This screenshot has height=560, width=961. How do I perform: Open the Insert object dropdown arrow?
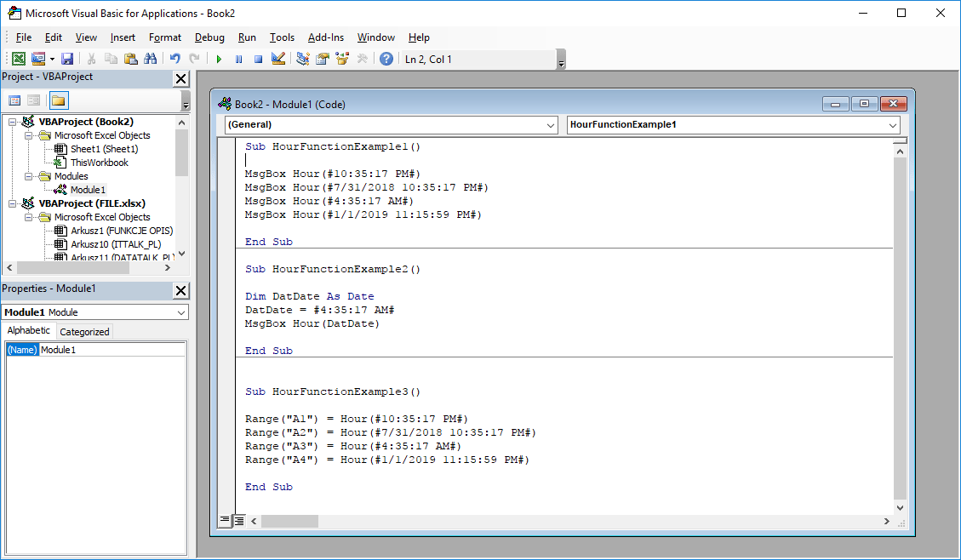click(52, 59)
